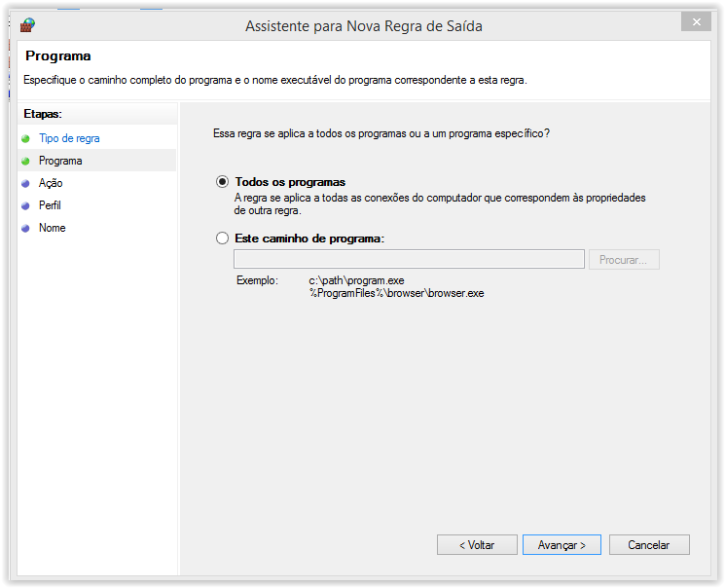
Task: Click inside the program path text field
Action: [x=409, y=259]
